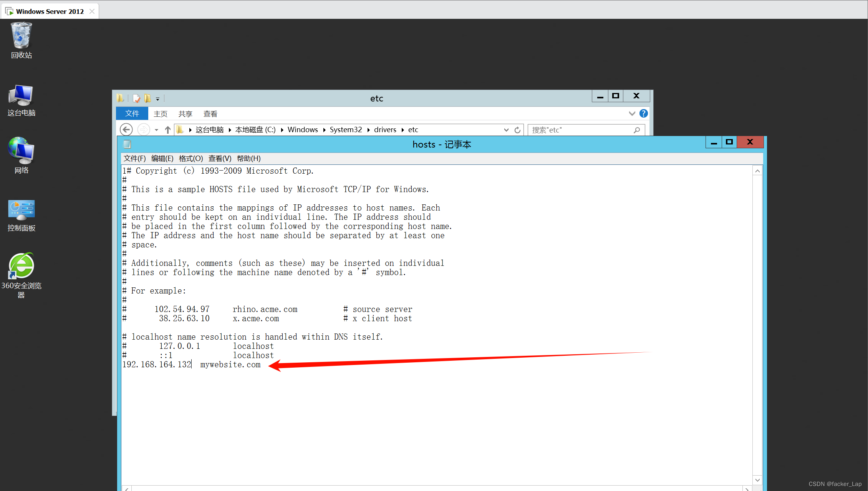Click the Explorer back arrow button
The width and height of the screenshot is (868, 491).
(x=126, y=130)
